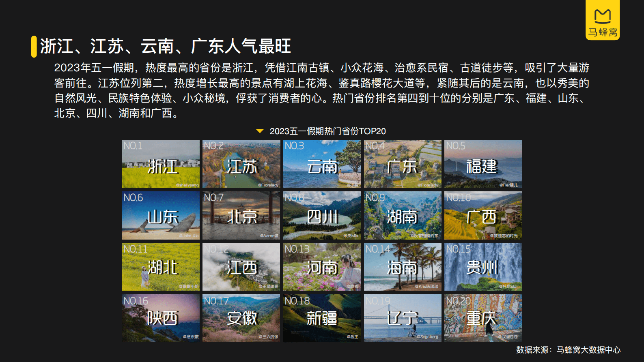Click the @Aaron诚 credit on 北京 photo
This screenshot has height=362, width=644.
(x=269, y=236)
